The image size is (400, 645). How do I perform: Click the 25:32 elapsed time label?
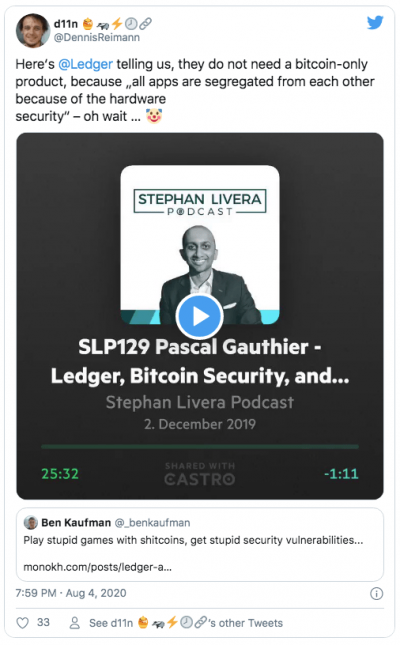point(60,473)
